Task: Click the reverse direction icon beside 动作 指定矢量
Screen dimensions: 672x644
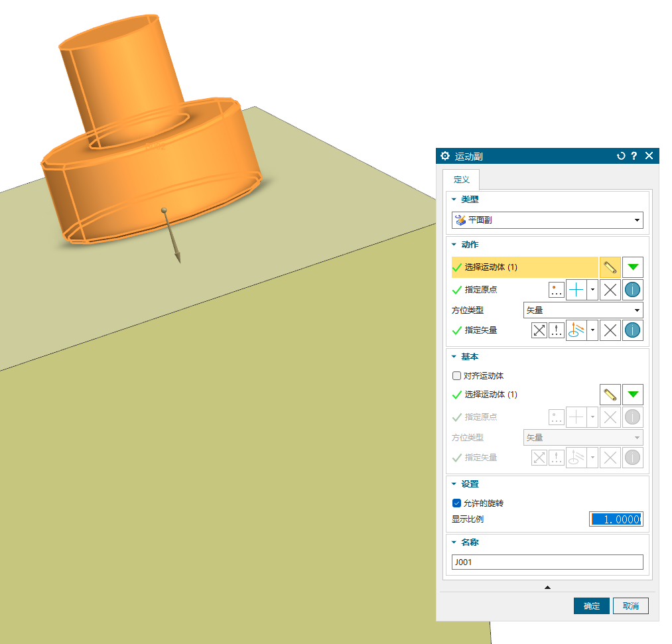Action: coord(539,330)
